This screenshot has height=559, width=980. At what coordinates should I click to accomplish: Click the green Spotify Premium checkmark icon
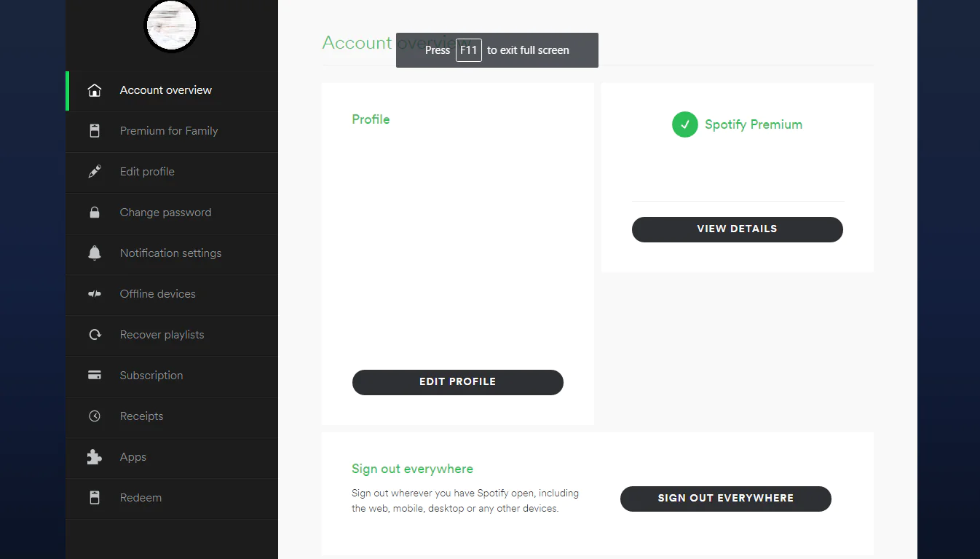pyautogui.click(x=684, y=124)
